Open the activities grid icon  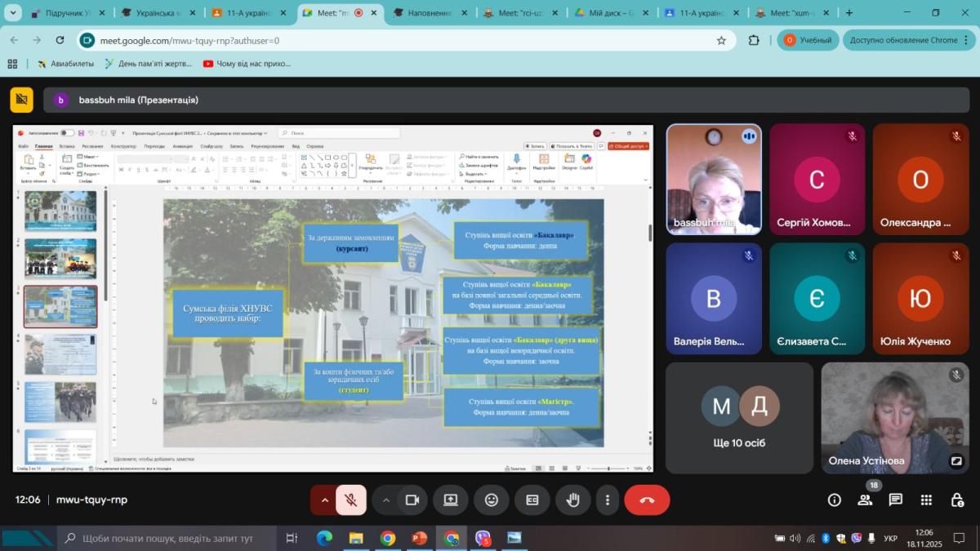926,500
